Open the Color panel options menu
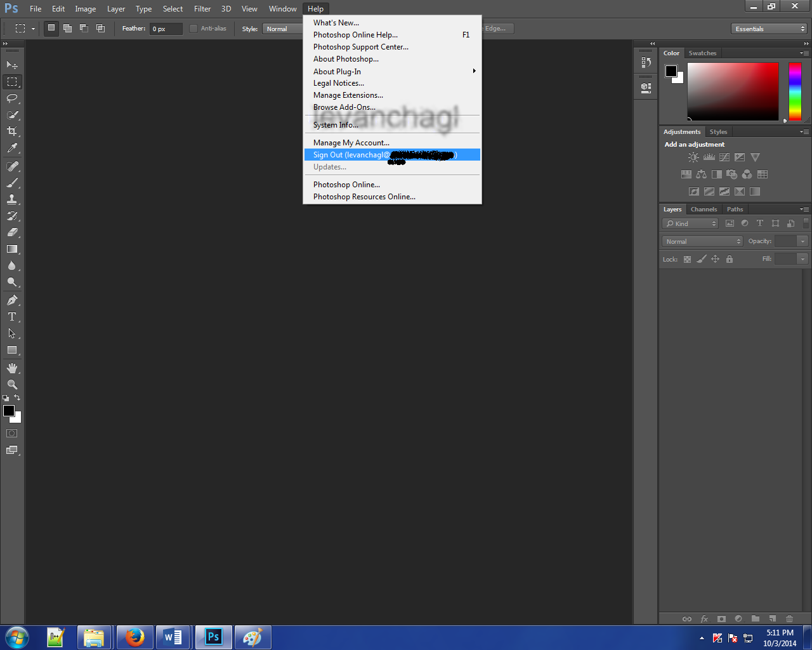812x650 pixels. (x=804, y=53)
